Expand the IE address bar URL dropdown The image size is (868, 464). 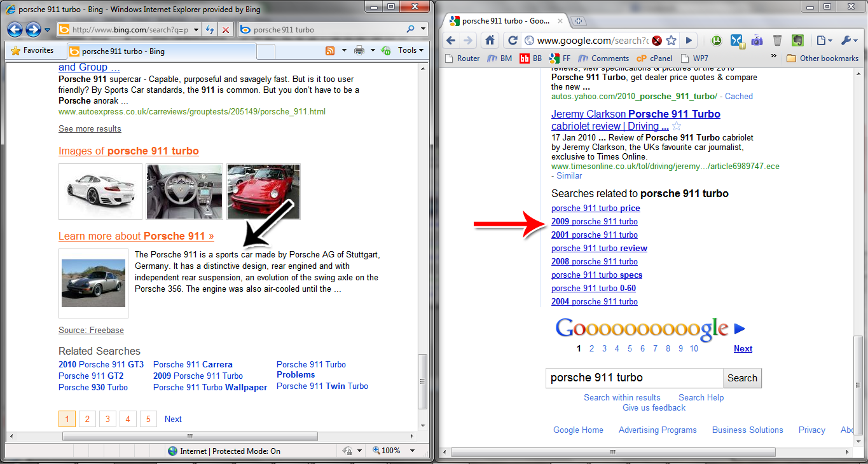click(195, 30)
